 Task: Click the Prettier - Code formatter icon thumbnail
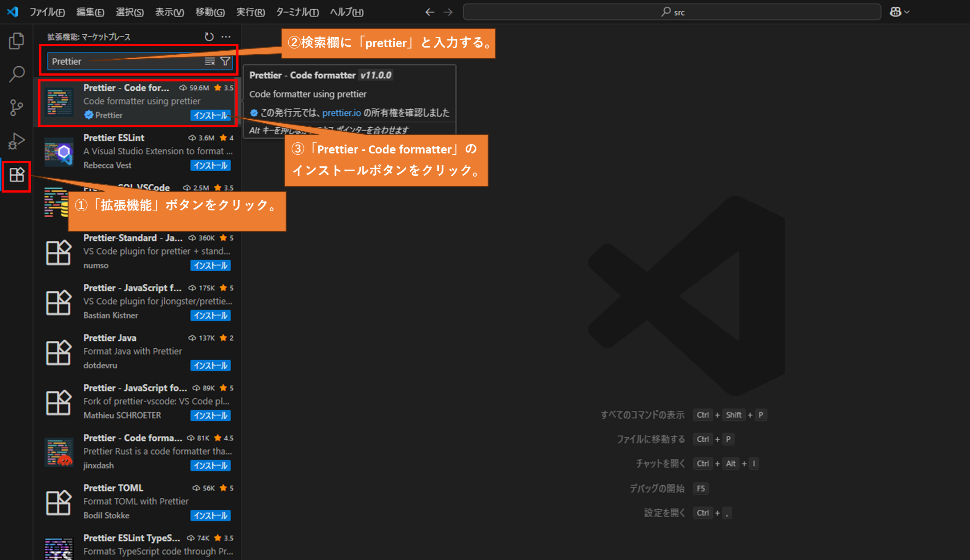(59, 102)
